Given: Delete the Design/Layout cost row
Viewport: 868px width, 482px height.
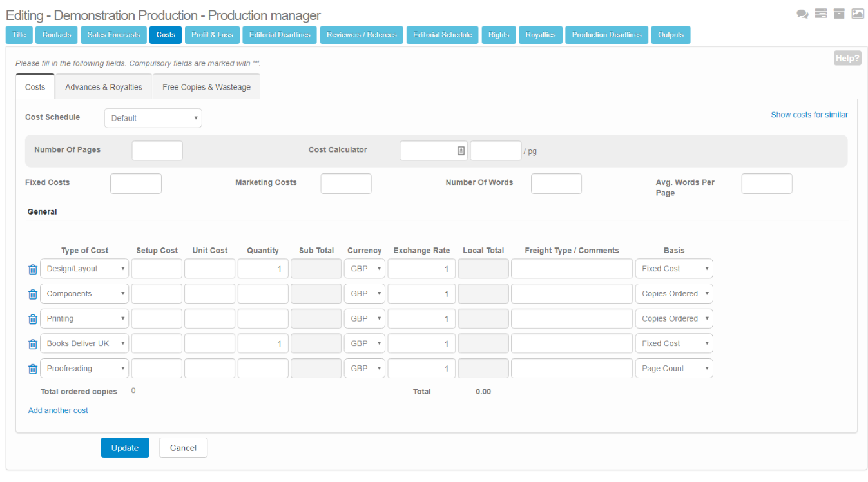Looking at the screenshot, I should tap(33, 269).
